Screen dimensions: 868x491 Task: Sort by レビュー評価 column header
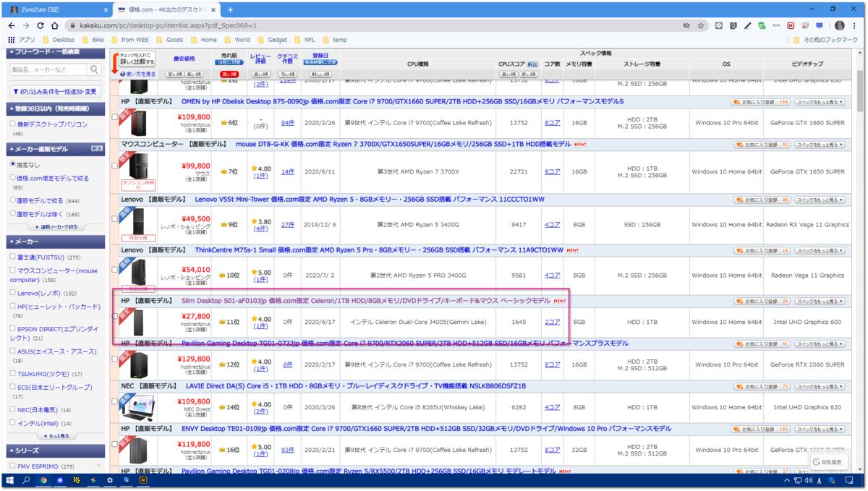tap(260, 59)
